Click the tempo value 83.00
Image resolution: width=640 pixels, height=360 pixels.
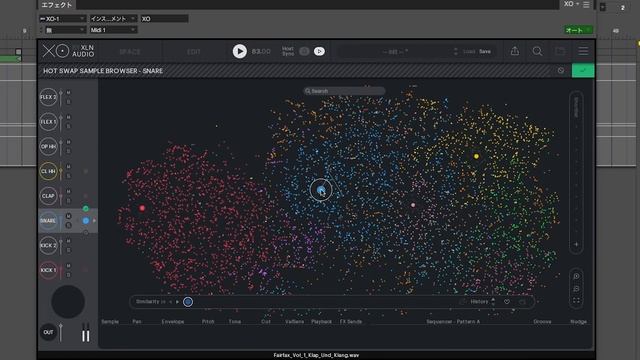point(261,51)
